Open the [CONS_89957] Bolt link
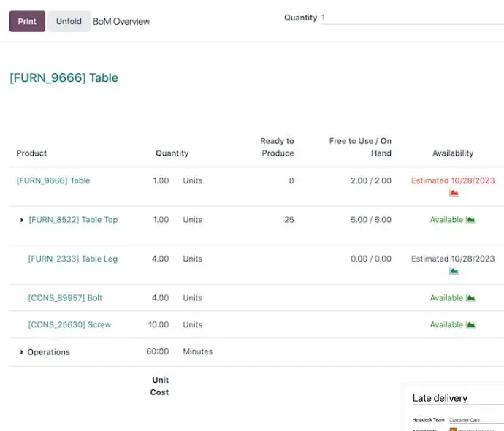This screenshot has height=431, width=504. tap(65, 298)
